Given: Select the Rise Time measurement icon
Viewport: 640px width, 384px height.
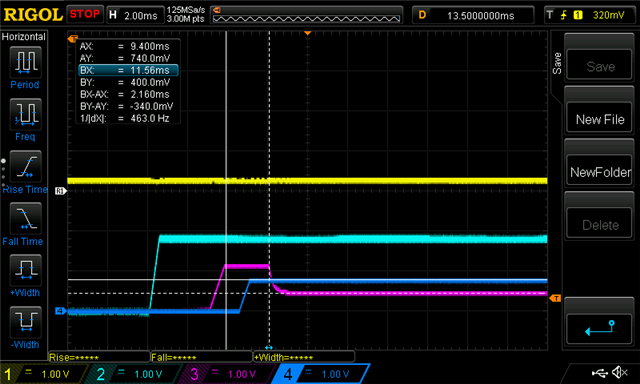Looking at the screenshot, I should coord(25,166).
